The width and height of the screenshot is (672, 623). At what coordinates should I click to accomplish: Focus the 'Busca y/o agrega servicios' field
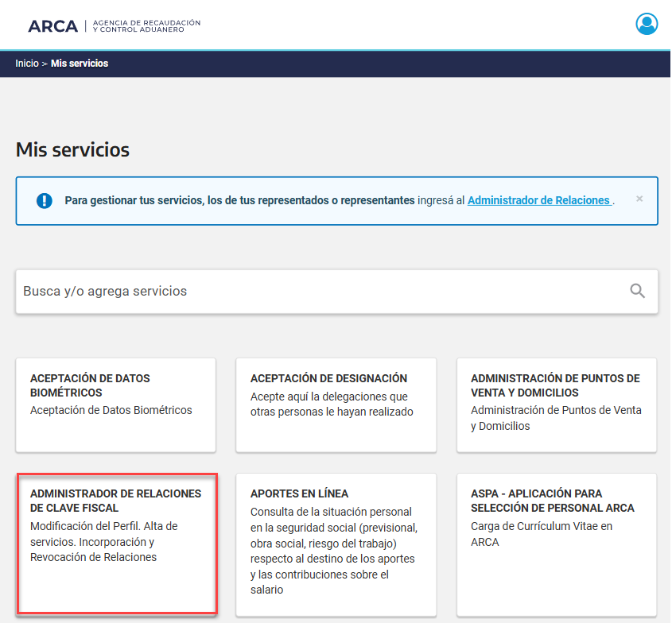pos(318,291)
